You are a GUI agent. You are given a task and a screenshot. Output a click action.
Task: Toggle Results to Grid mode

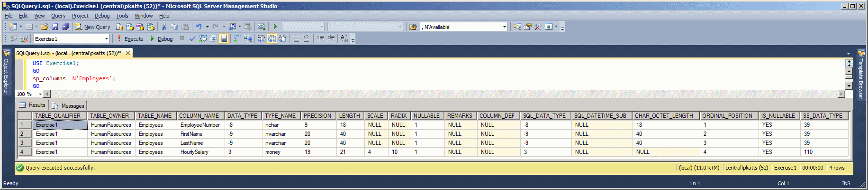coord(272,38)
